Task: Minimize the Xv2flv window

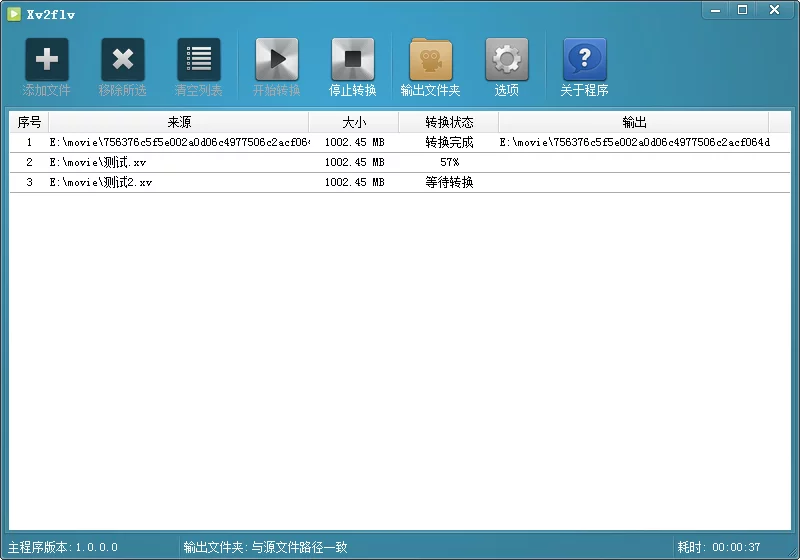Action: (715, 10)
